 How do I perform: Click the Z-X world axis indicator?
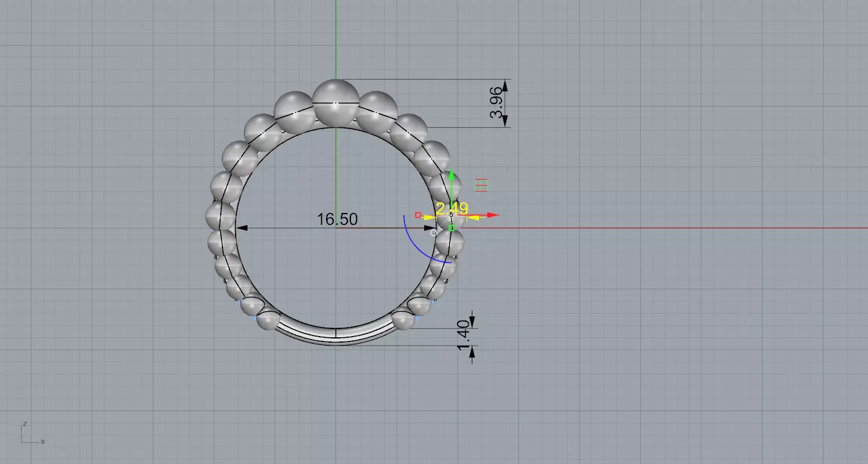[x=33, y=432]
